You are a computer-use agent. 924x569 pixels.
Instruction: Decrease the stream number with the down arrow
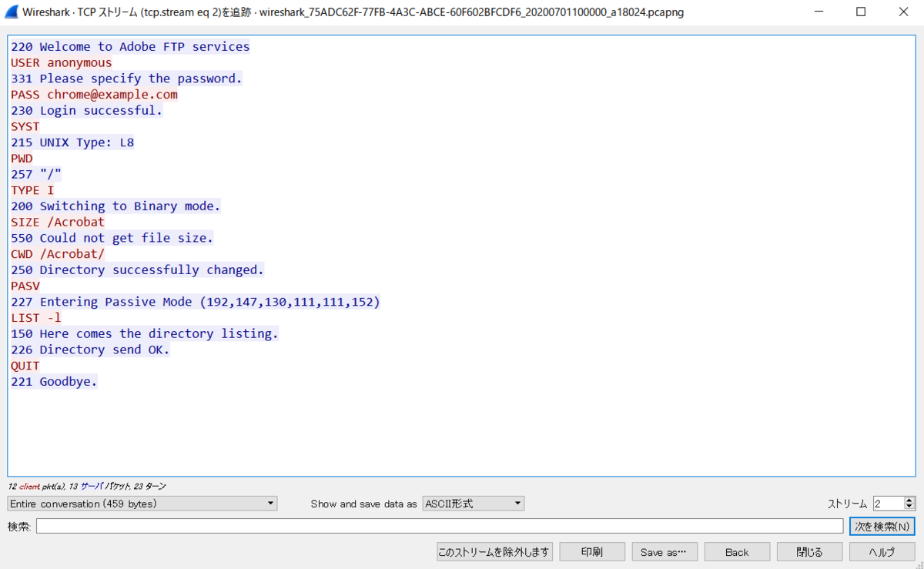coord(909,507)
